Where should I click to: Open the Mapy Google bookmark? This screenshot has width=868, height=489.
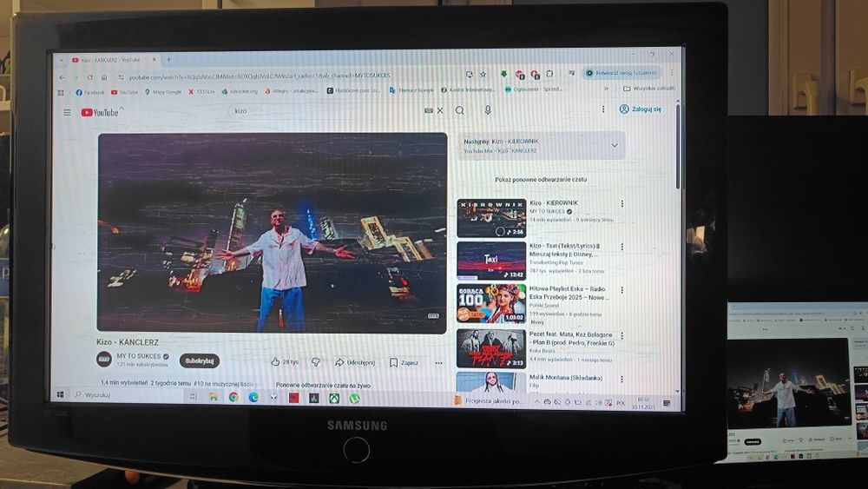[163, 92]
